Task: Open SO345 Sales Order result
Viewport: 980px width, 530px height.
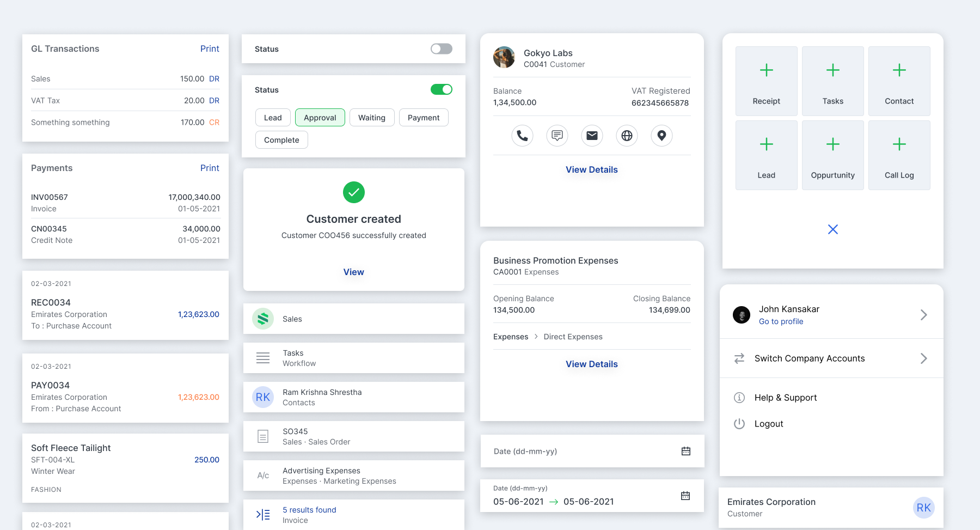Action: pos(354,436)
